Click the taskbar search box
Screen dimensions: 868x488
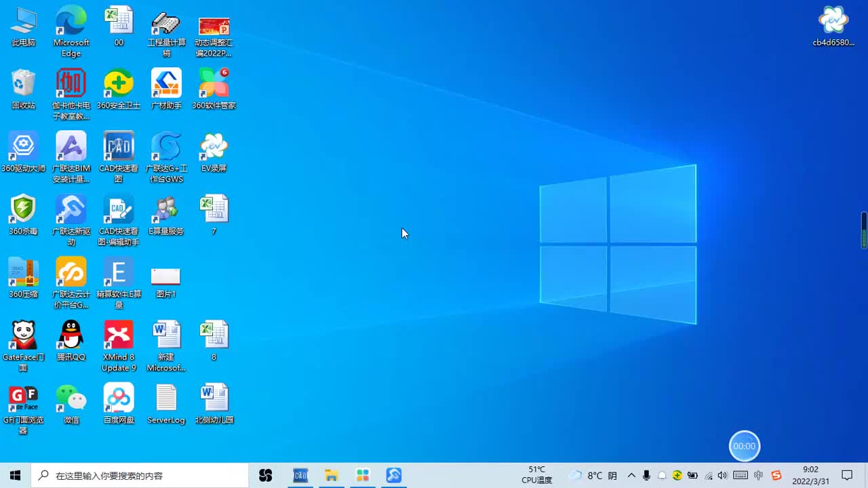pos(140,475)
